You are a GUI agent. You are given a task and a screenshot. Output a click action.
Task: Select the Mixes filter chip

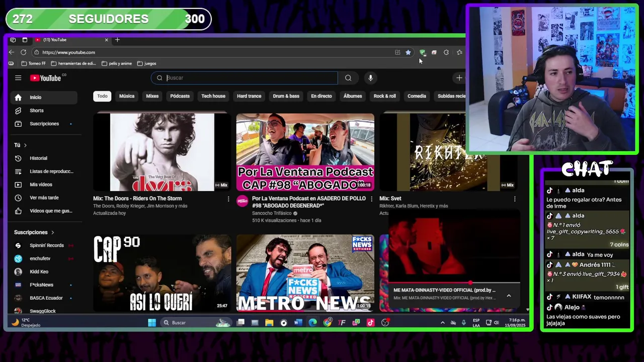coord(152,96)
